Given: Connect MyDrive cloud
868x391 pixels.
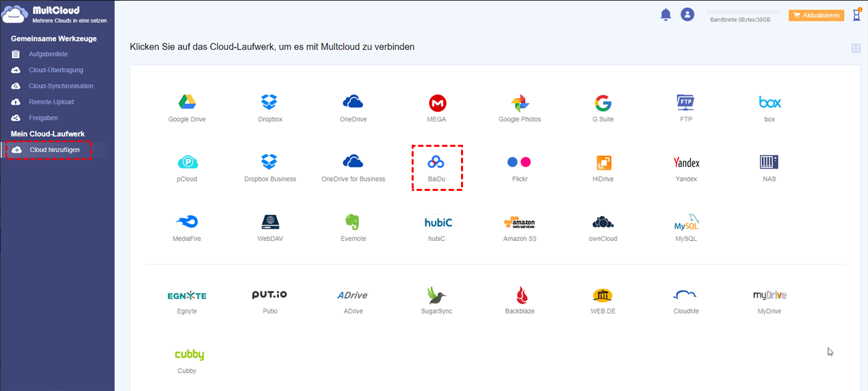Looking at the screenshot, I should 769,295.
